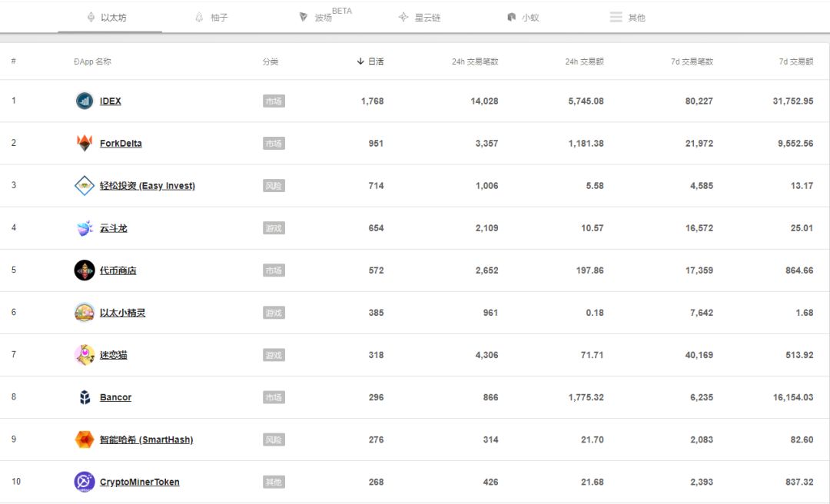Open the 代币商店 link

(x=118, y=270)
